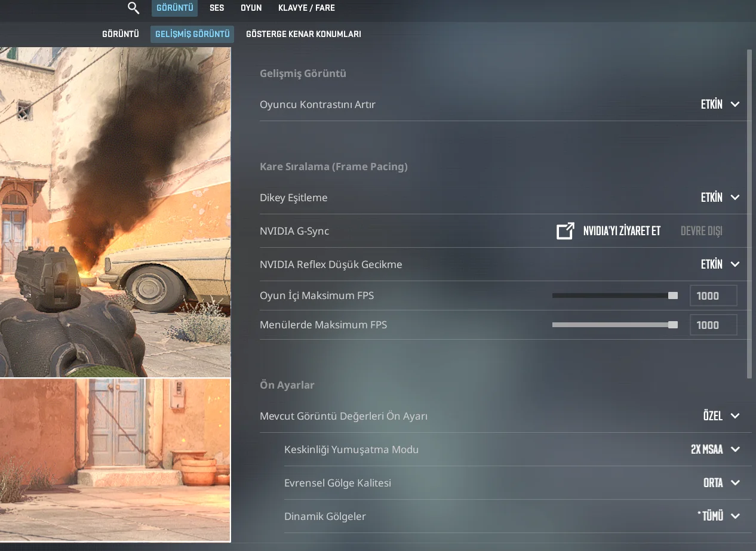756x551 pixels.
Task: Open the Evrensel Gölge Kalitesi dropdown
Action: [721, 483]
